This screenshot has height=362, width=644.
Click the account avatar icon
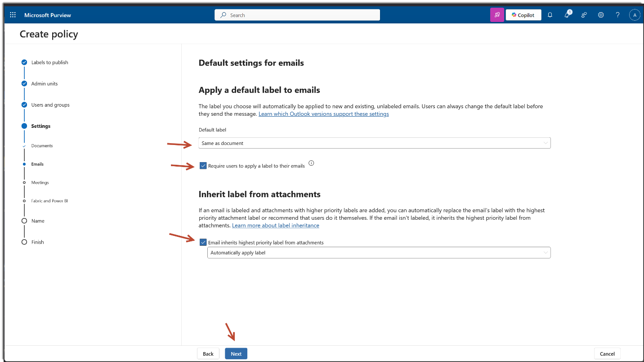[x=635, y=15]
